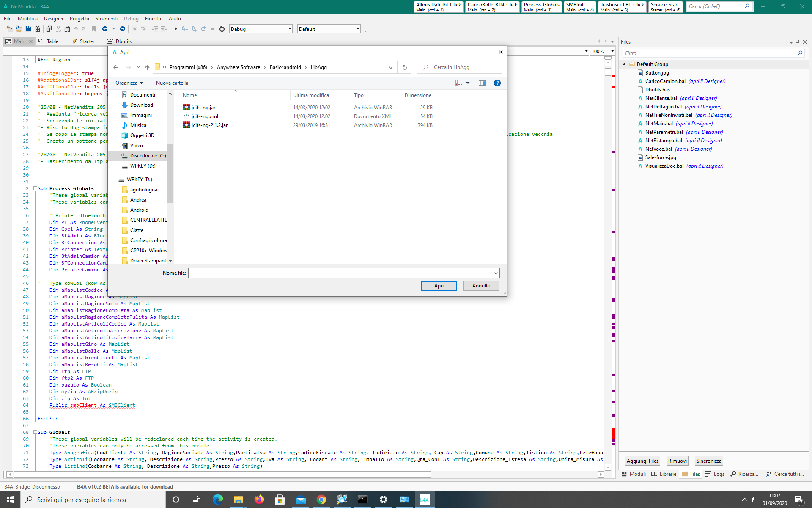Collapse the Sub Process_Globals code region
This screenshot has height=508, width=812.
coord(35,188)
